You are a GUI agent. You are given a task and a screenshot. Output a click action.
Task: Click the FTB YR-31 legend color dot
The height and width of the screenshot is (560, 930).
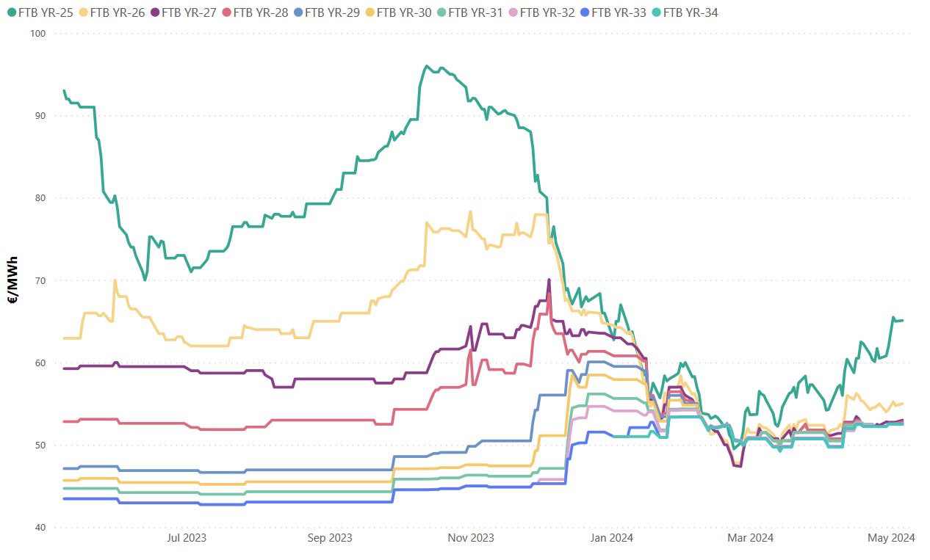[441, 12]
